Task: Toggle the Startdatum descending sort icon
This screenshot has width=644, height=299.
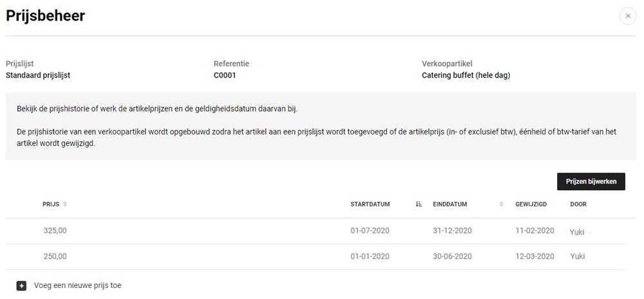Action: 419,204
